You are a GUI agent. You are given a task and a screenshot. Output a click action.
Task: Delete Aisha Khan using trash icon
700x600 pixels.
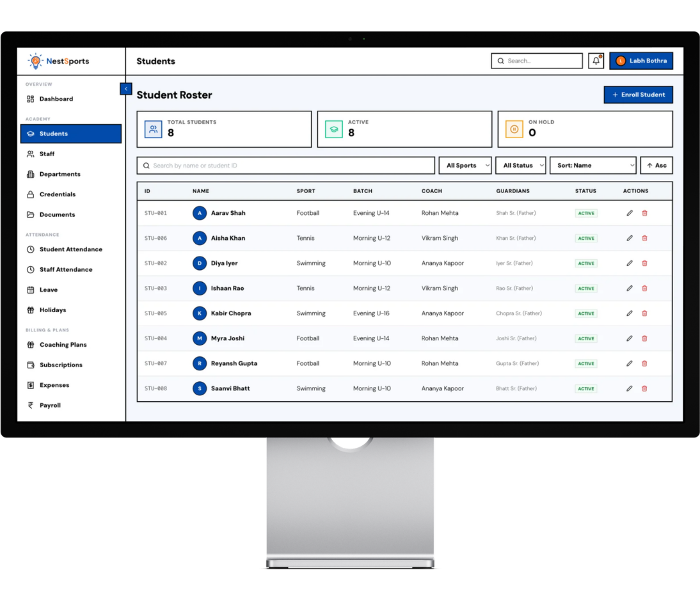point(644,238)
